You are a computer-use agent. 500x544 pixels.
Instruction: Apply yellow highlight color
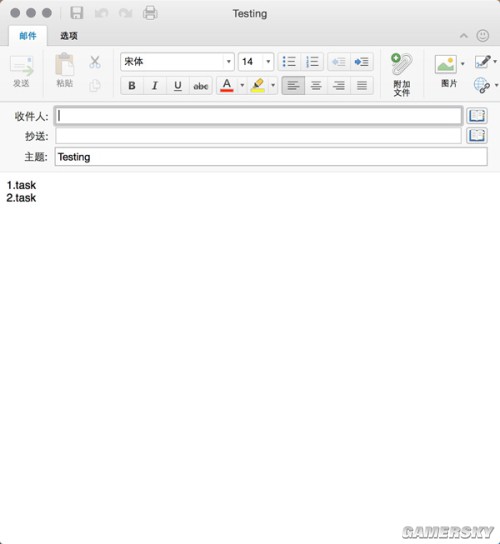(x=258, y=85)
